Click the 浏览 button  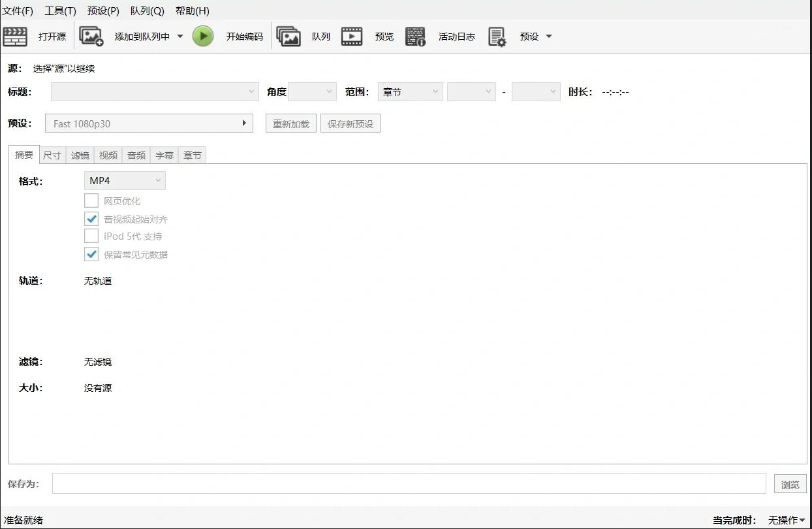(790, 485)
